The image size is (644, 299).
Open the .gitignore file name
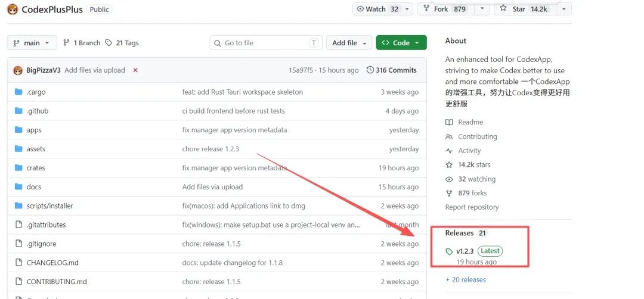pyautogui.click(x=42, y=244)
